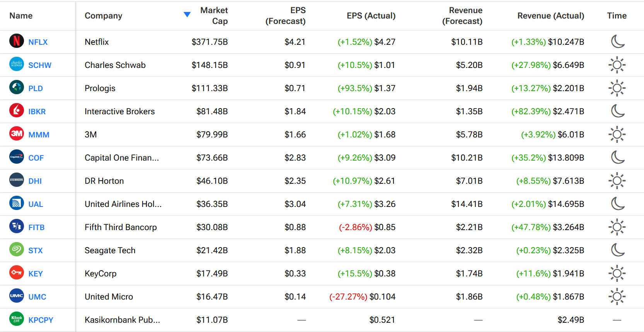Click the moon icon in Capital One row
This screenshot has height=332, width=644.
pos(617,158)
